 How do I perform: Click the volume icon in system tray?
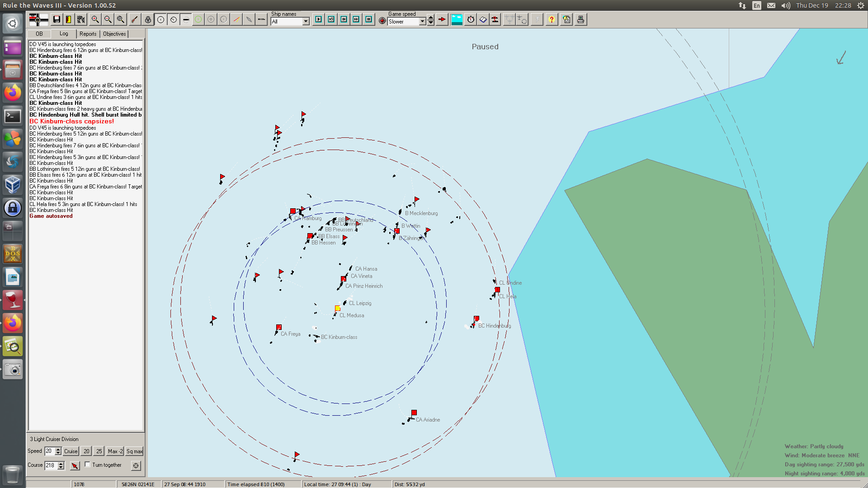coord(786,5)
